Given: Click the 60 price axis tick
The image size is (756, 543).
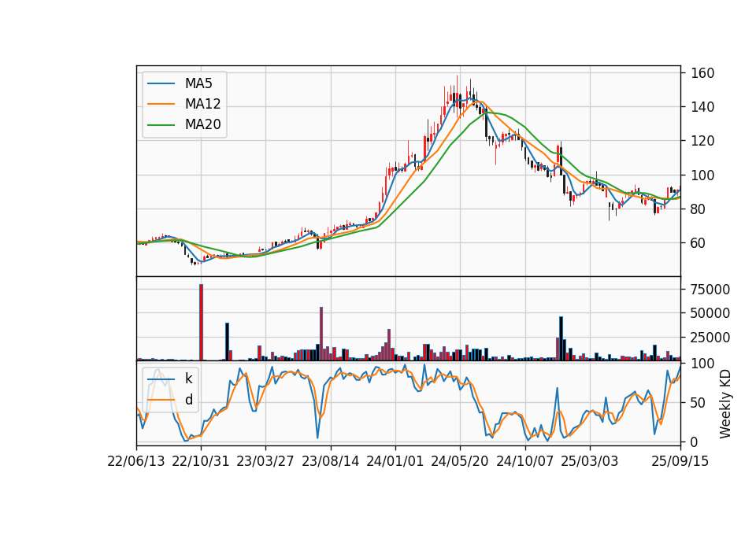Looking at the screenshot, I should (699, 243).
